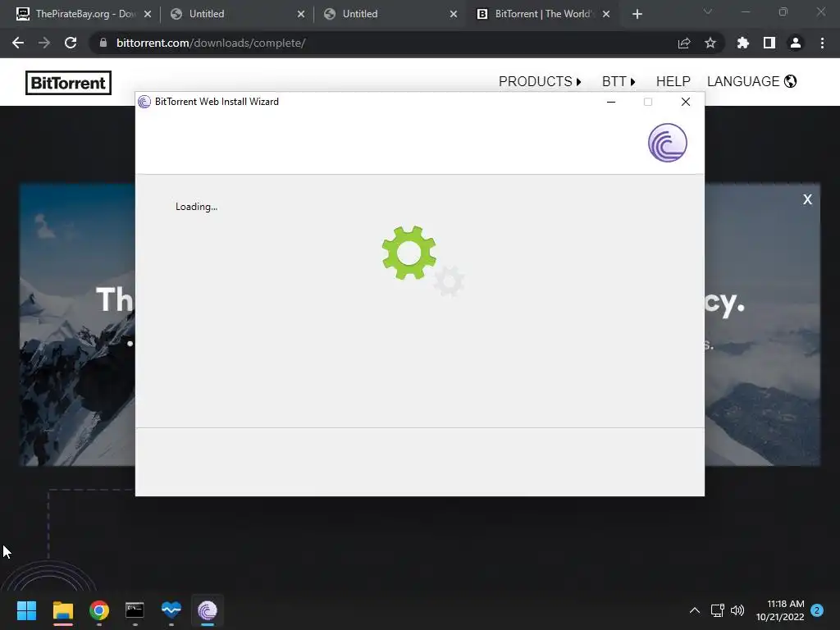Show hidden system tray icons
Image resolution: width=840 pixels, height=630 pixels.
point(694,610)
